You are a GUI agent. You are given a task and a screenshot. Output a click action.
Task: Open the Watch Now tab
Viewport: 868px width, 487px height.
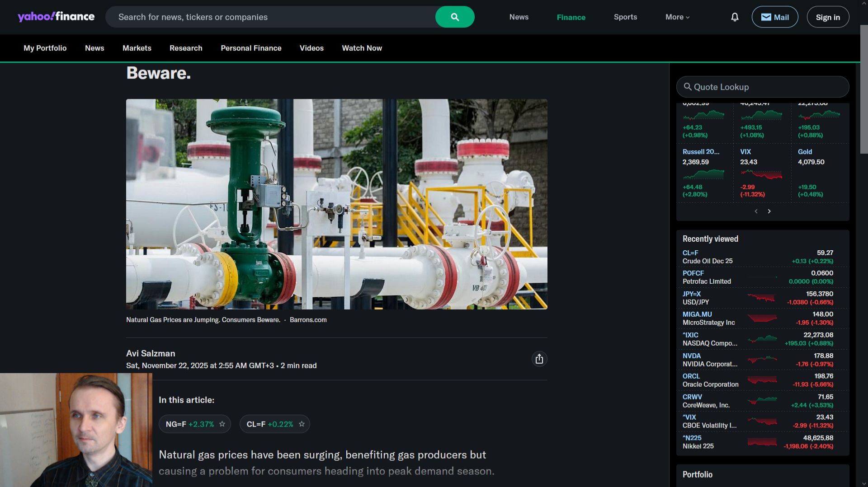(362, 48)
